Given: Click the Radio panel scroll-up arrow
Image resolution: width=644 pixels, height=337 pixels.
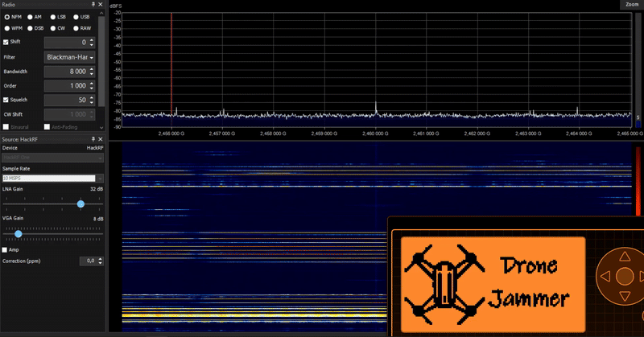Looking at the screenshot, I should click(101, 13).
